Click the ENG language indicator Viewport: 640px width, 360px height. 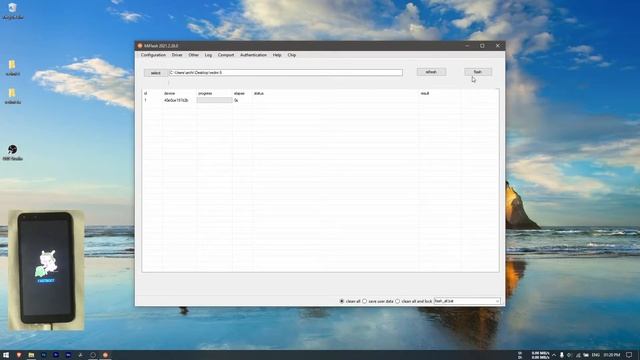pos(596,355)
